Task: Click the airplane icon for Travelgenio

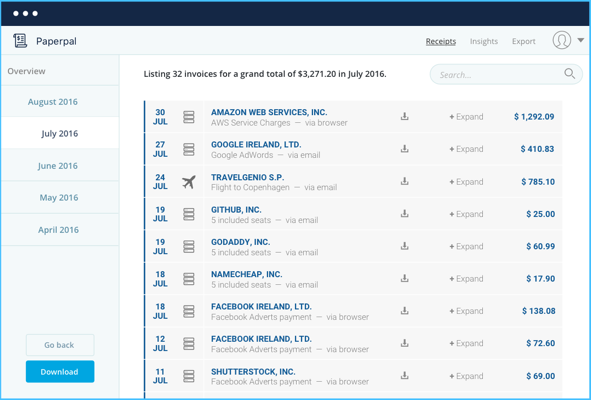Action: tap(189, 182)
